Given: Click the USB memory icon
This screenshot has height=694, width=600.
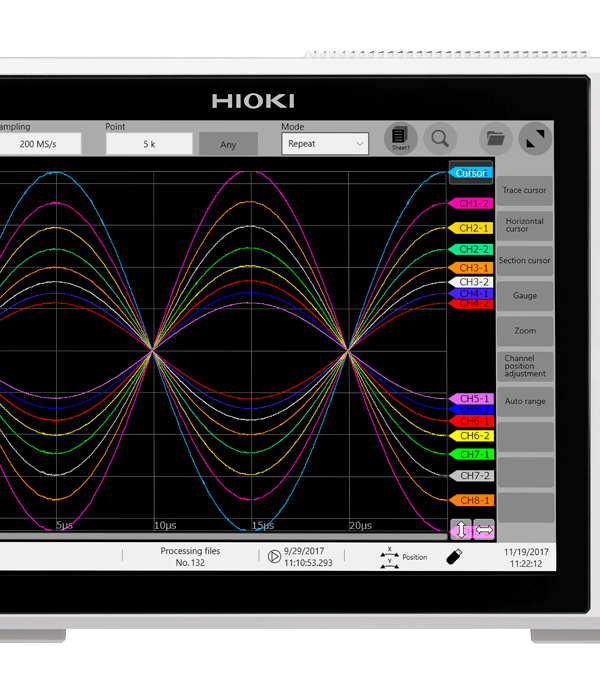Looking at the screenshot, I should click(454, 557).
